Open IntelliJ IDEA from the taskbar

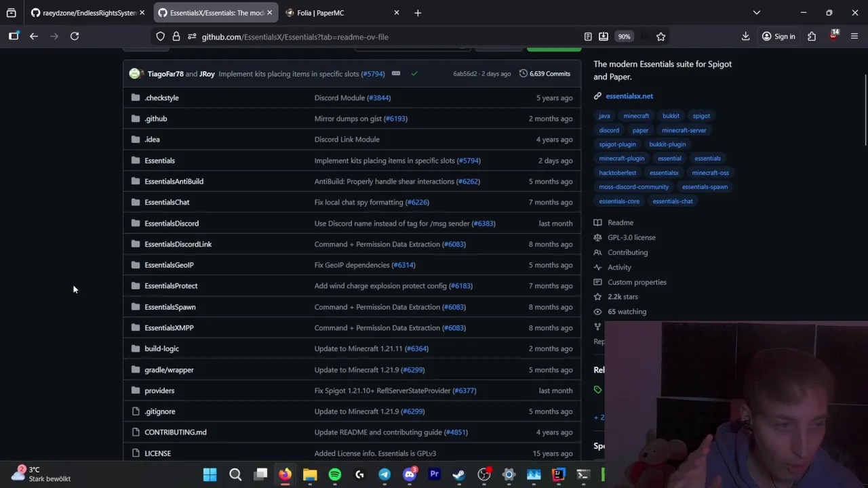[x=559, y=474]
